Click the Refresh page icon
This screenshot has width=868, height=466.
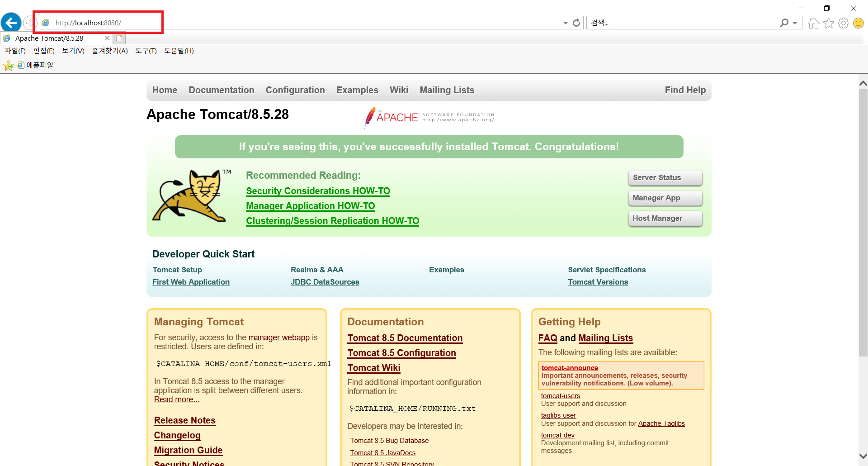point(576,23)
